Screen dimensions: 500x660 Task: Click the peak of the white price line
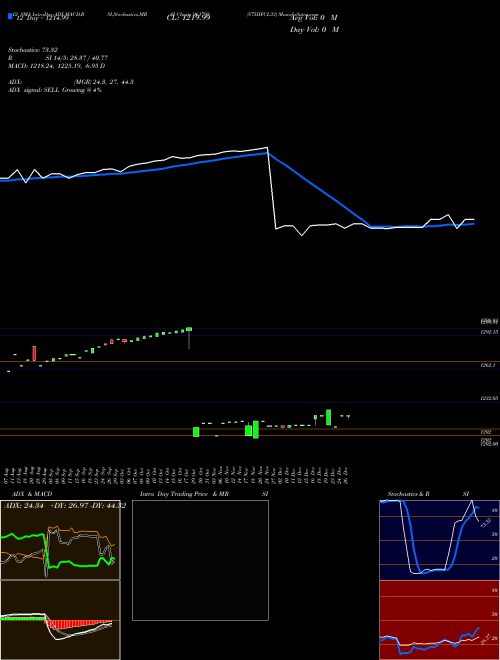(x=267, y=148)
